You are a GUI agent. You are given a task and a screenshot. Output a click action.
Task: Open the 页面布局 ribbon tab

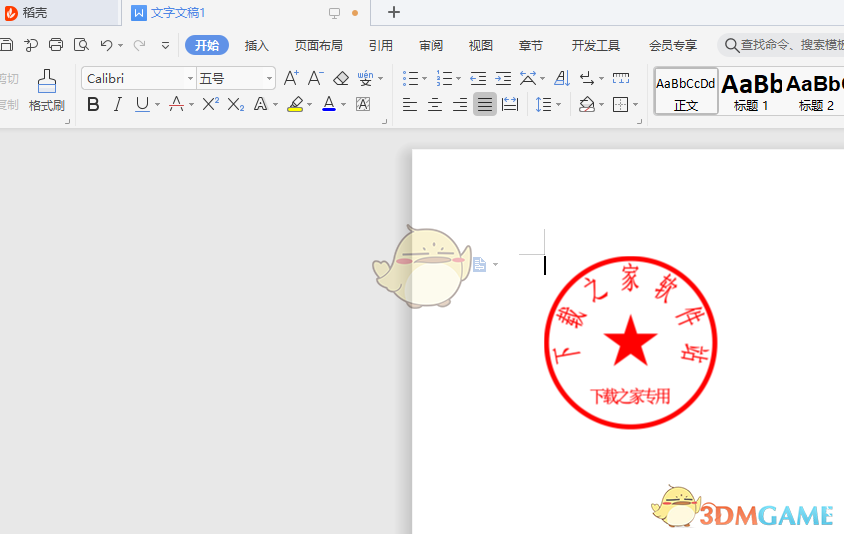pyautogui.click(x=319, y=46)
